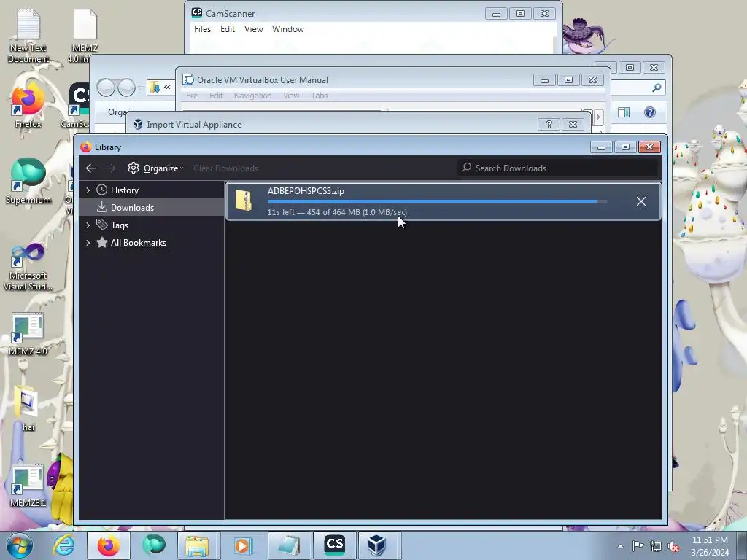Viewport: 747px width, 560px height.
Task: Click the Library window Firefox icon
Action: [x=86, y=147]
